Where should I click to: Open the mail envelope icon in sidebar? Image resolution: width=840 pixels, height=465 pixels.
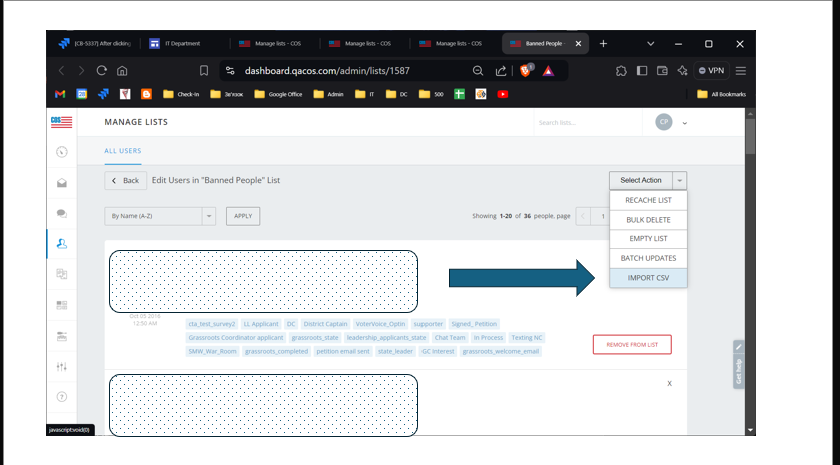click(62, 183)
